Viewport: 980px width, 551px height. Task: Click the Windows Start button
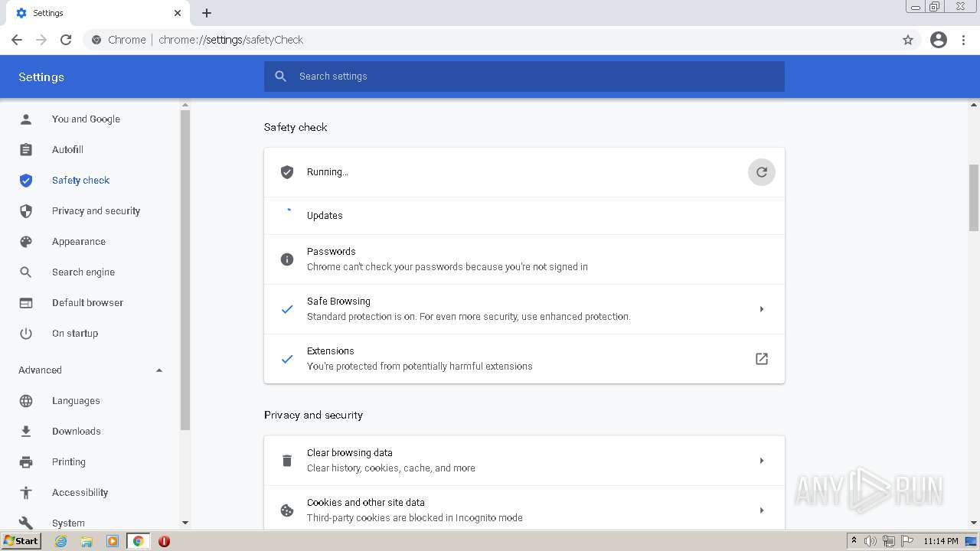21,541
